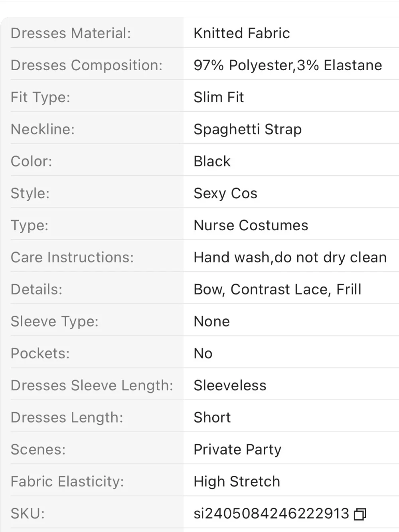
Task: Tap the Pockets No value
Action: coord(203,353)
